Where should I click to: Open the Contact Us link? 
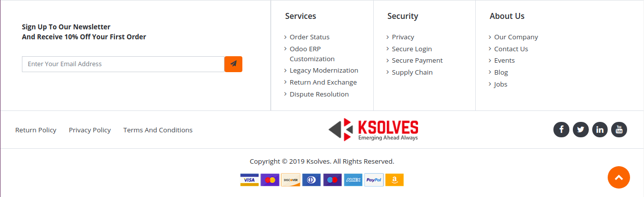[511, 49]
